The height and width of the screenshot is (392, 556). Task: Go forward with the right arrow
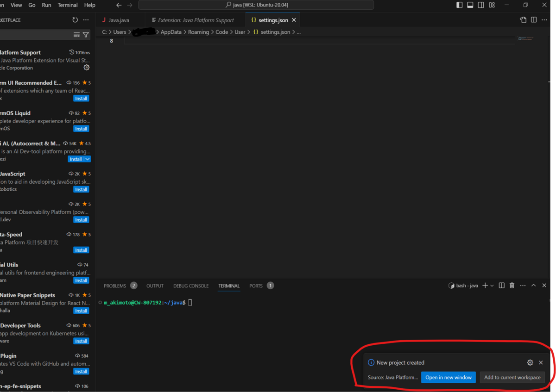pos(130,5)
